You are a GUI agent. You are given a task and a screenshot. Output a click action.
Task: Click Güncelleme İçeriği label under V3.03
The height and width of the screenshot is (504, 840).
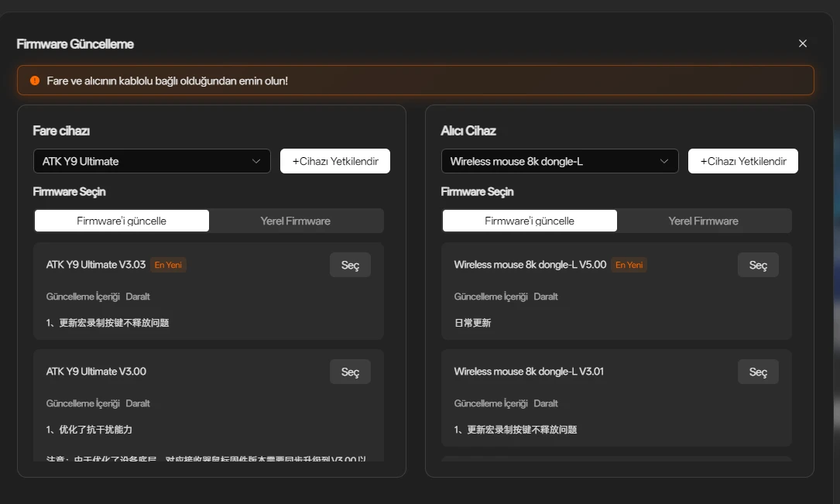[83, 297]
